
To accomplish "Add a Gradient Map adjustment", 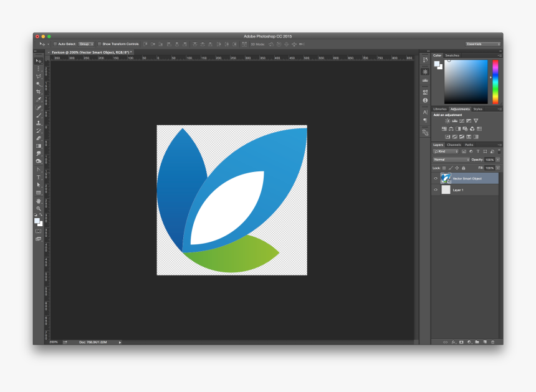I will click(x=476, y=136).
